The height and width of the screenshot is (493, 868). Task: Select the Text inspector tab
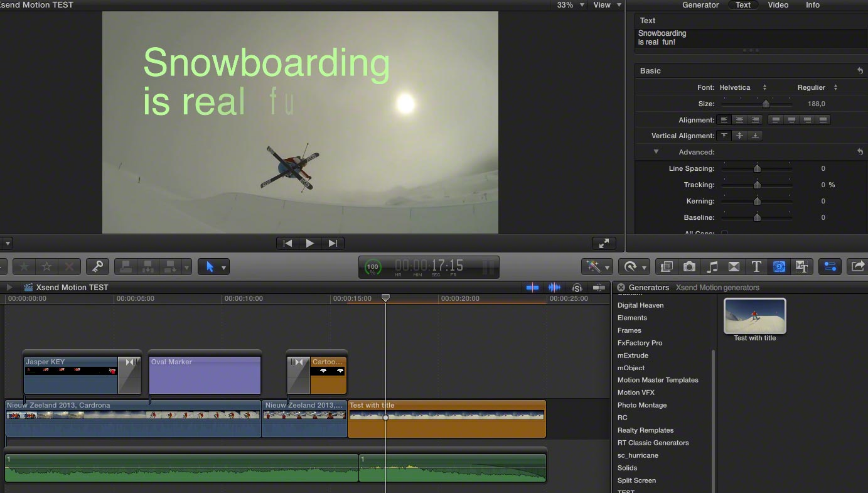[x=743, y=5]
